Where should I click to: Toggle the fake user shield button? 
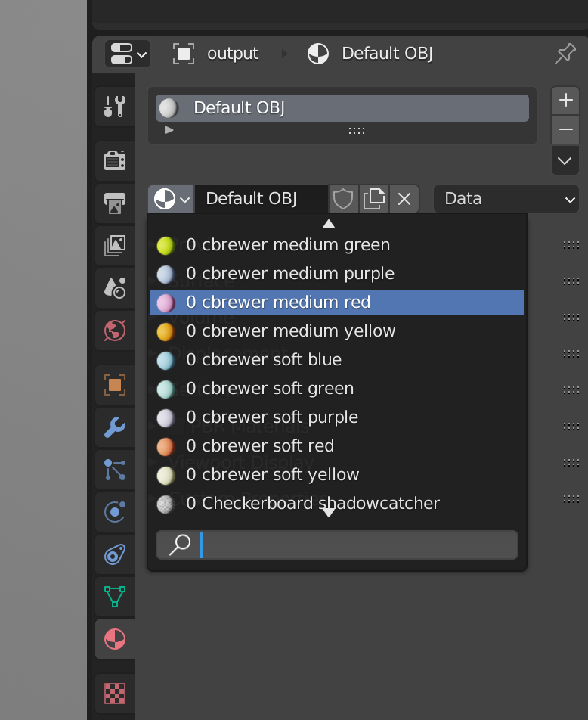343,200
